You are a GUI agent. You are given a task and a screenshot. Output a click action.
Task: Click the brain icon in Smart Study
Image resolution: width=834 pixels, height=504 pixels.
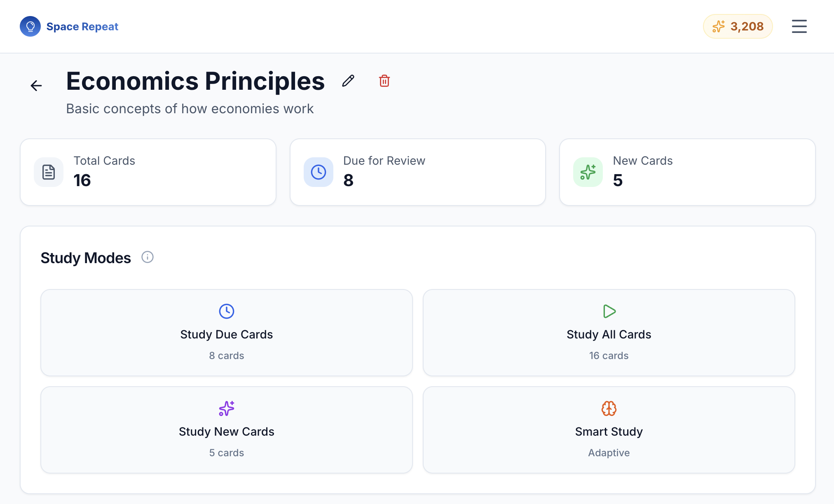(609, 408)
